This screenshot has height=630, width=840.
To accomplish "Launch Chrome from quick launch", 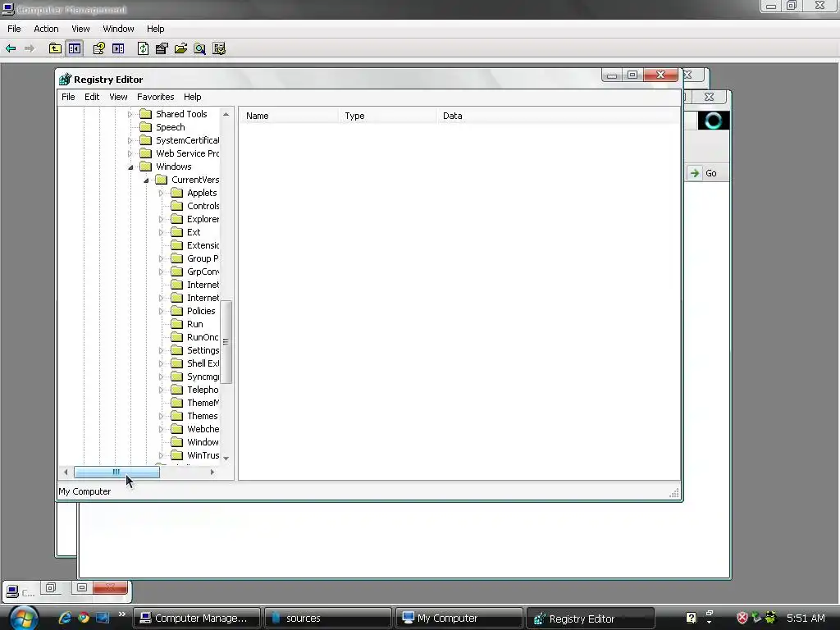I will click(x=84, y=618).
